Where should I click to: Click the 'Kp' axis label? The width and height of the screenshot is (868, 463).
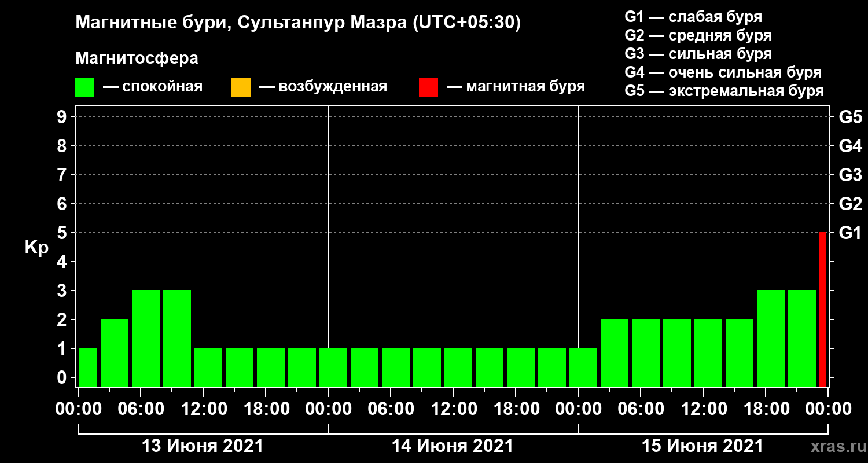pyautogui.click(x=36, y=248)
